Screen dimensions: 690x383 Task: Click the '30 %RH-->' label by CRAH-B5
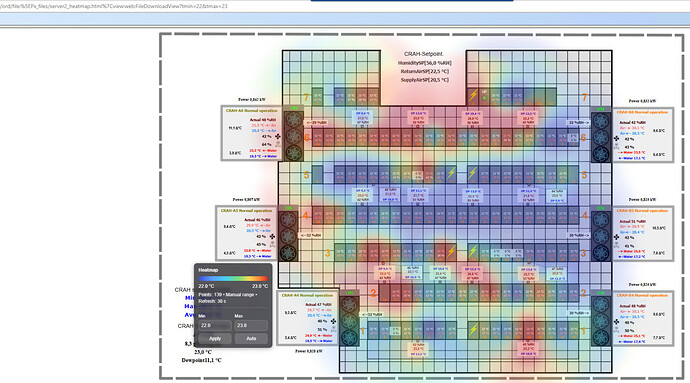(x=579, y=236)
